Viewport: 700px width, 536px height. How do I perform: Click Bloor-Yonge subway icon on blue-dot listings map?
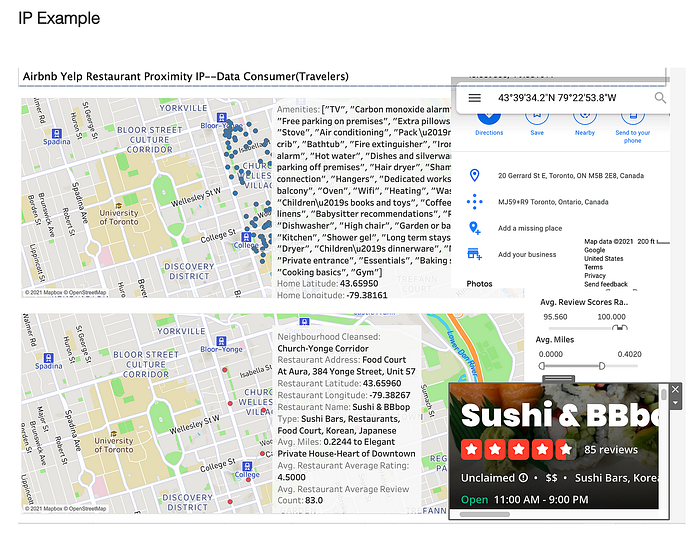221,117
